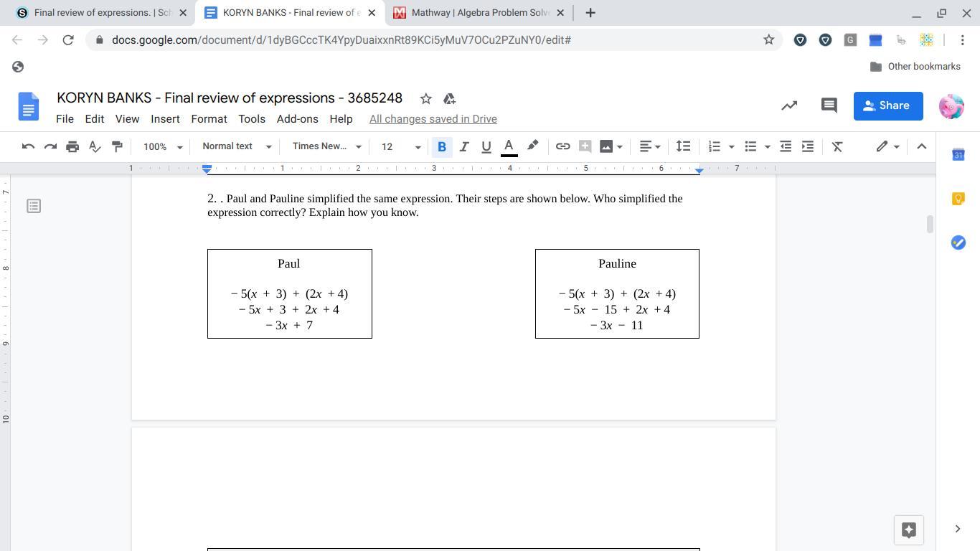The height and width of the screenshot is (551, 980).
Task: Select the Paint format roller icon
Action: [x=117, y=146]
